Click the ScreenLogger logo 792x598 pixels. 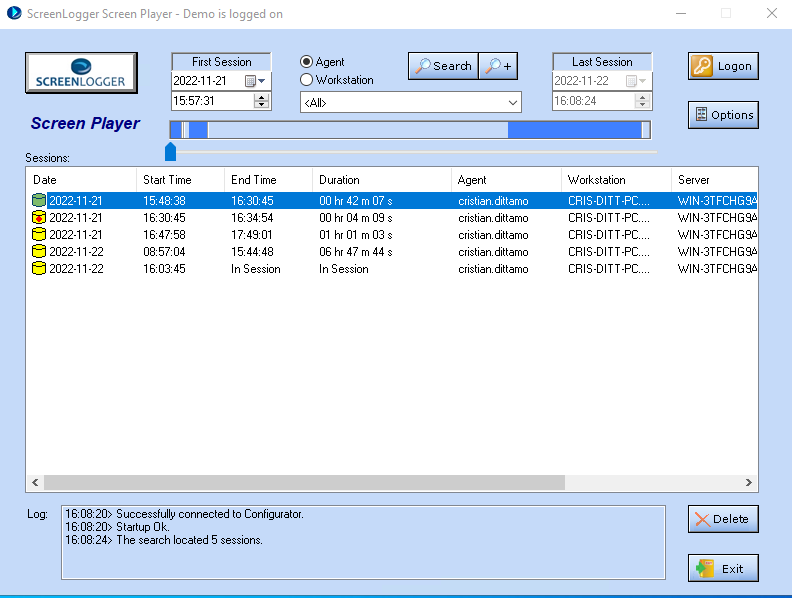tap(83, 72)
